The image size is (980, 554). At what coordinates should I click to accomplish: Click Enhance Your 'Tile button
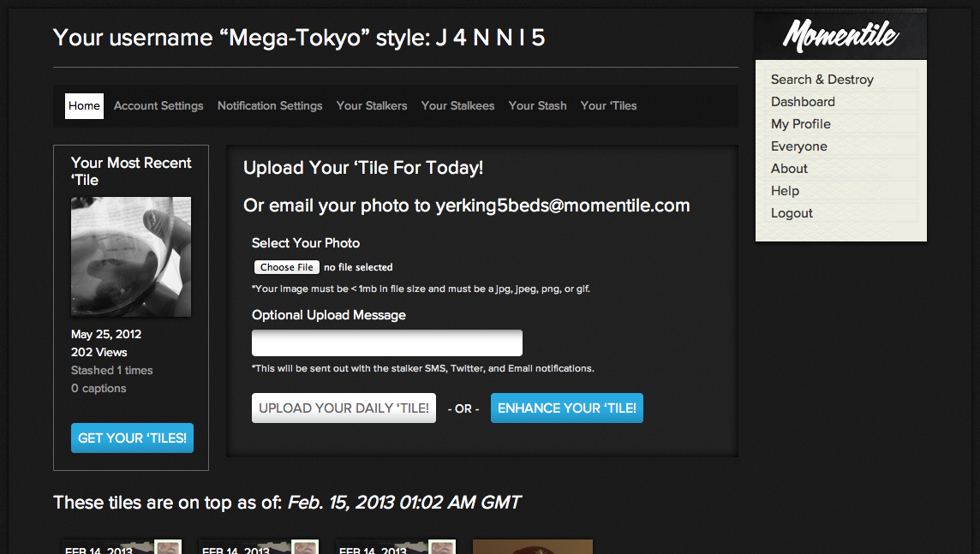567,408
